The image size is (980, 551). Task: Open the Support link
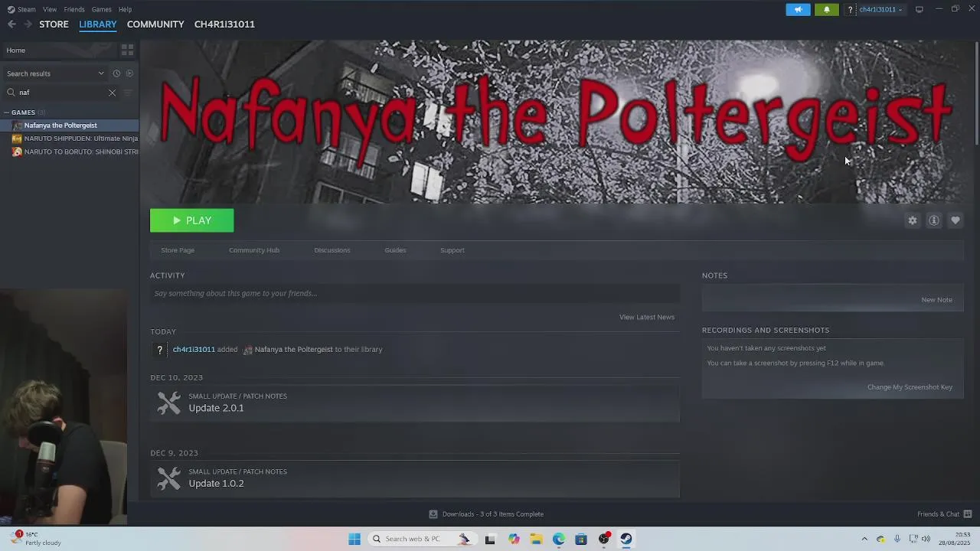coord(452,250)
